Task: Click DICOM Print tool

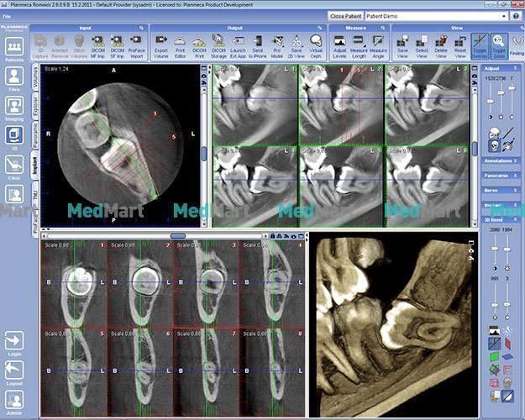Action: [199, 46]
